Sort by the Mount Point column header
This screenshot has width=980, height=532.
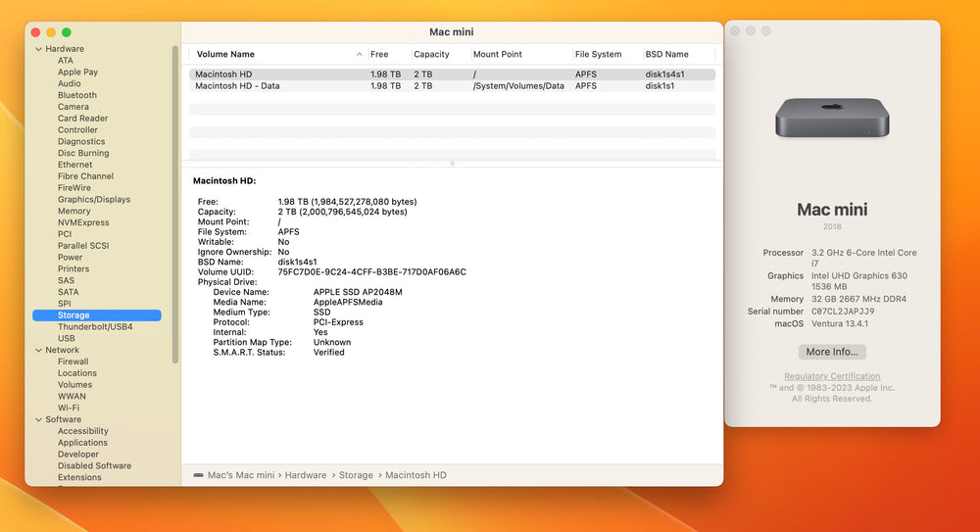click(498, 55)
